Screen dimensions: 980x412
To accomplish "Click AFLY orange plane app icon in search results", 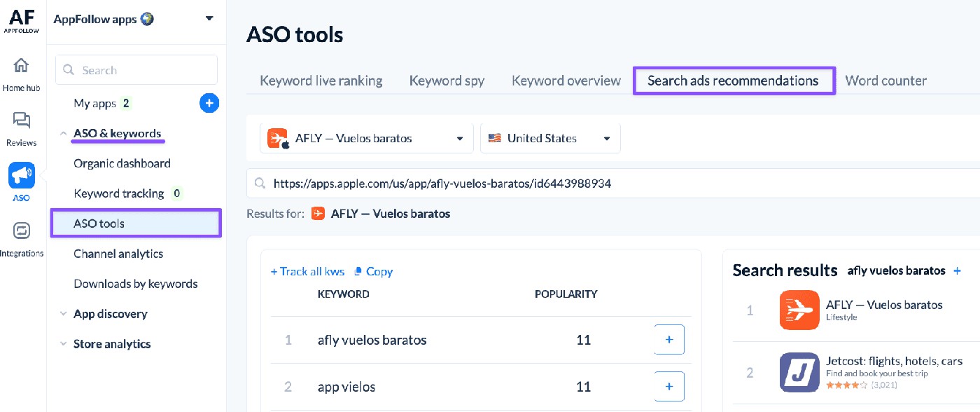I will (799, 310).
